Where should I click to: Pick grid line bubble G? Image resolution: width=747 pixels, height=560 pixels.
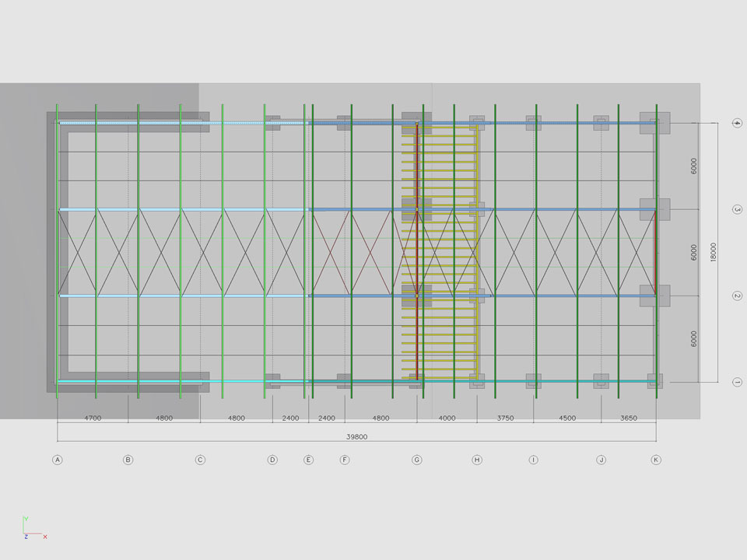[417, 460]
